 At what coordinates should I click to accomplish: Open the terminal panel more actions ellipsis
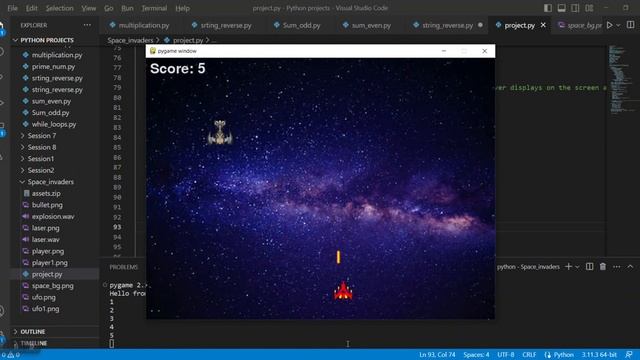(x=617, y=267)
